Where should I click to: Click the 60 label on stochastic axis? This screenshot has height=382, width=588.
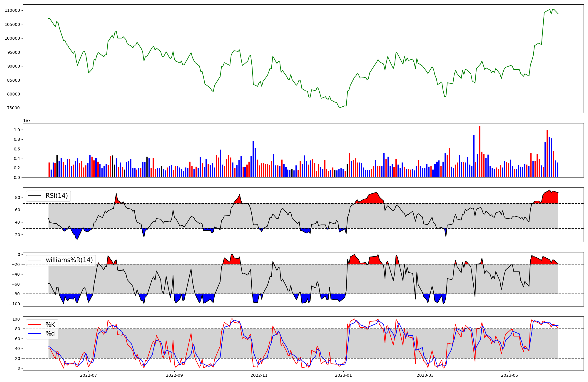coord(18,339)
